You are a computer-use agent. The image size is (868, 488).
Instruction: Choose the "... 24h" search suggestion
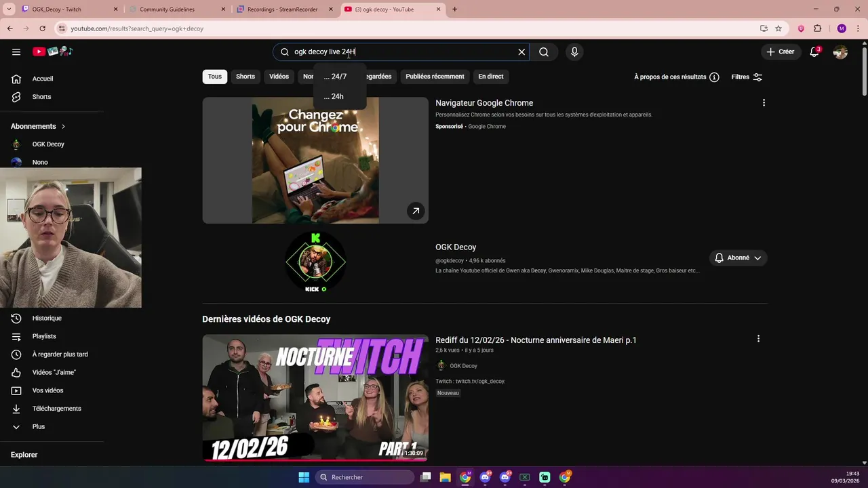(339, 96)
